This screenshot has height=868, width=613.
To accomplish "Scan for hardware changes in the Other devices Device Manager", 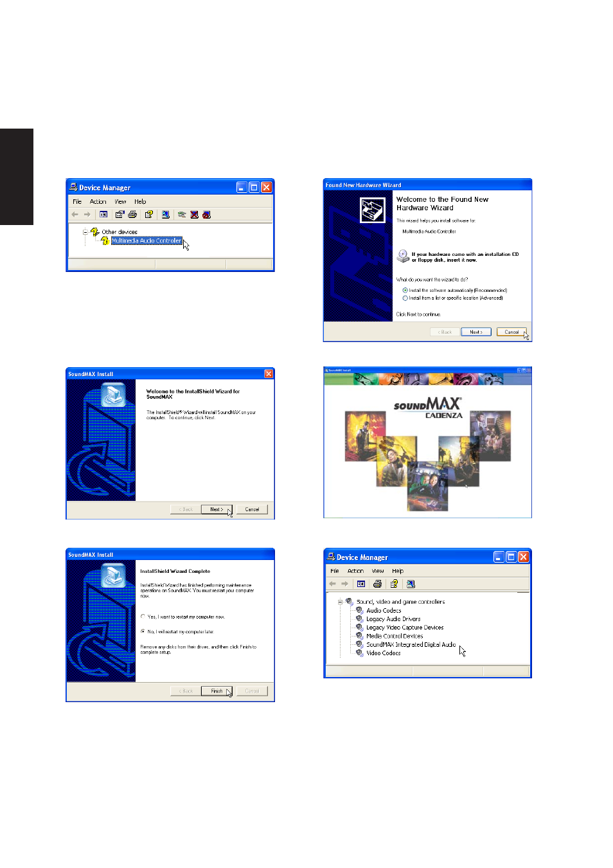I will 166,215.
